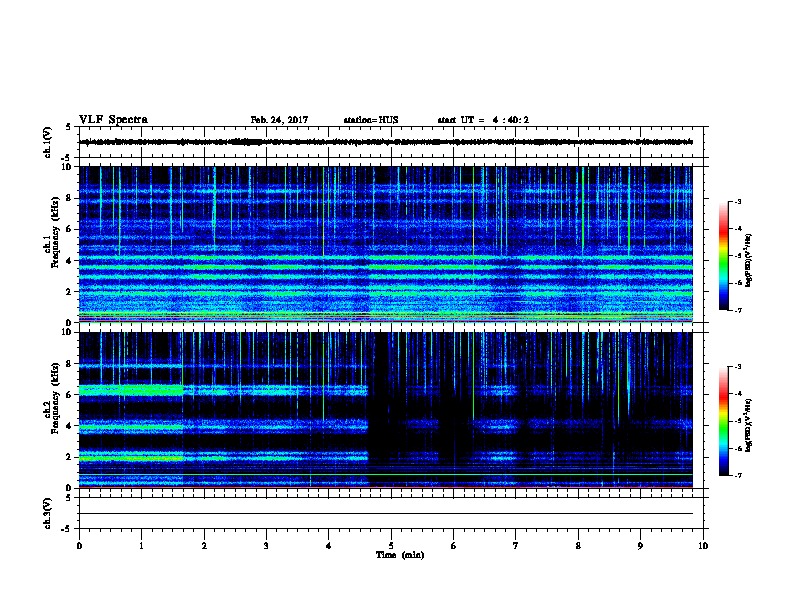This screenshot has width=792, height=612.
Task: Click the ch.2 frequency axis "4" tick label
Action: click(69, 426)
